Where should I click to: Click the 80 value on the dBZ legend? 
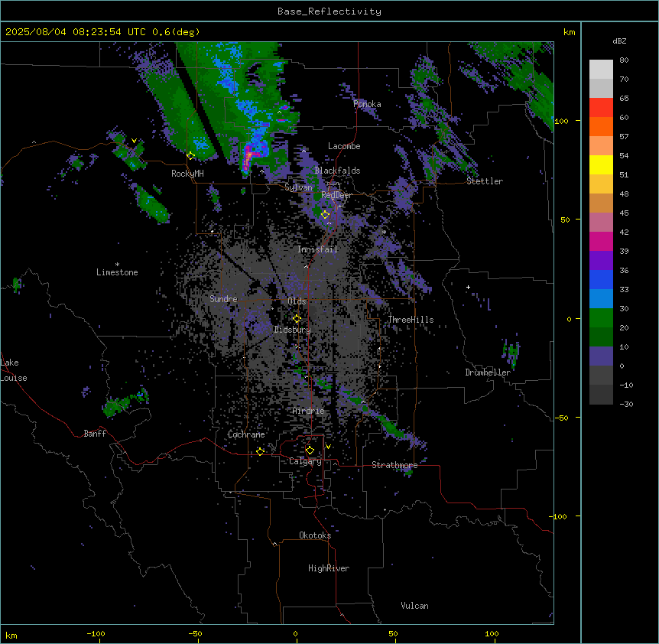[x=624, y=60]
